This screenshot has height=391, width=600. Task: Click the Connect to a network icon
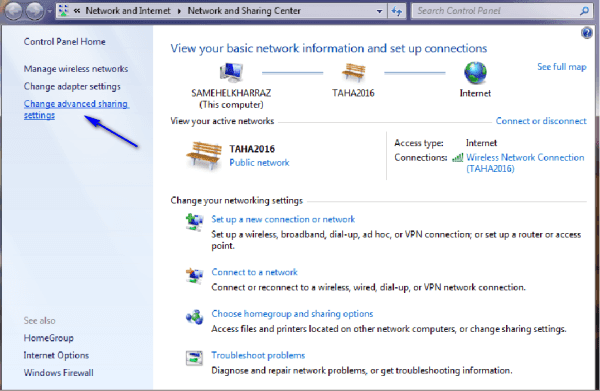point(194,275)
